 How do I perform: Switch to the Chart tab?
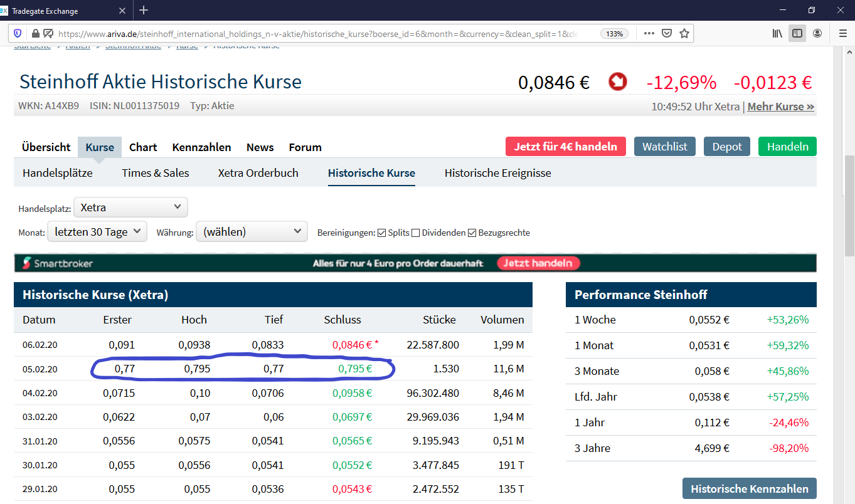point(143,147)
